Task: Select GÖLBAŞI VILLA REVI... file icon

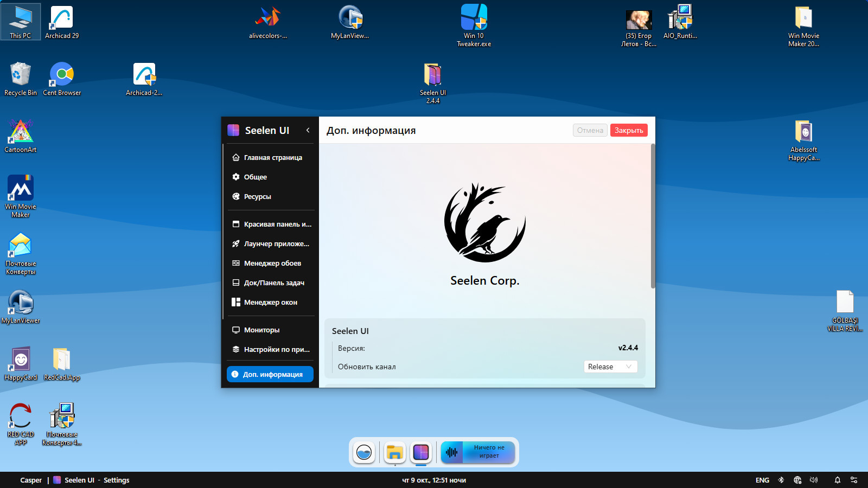Action: point(845,311)
